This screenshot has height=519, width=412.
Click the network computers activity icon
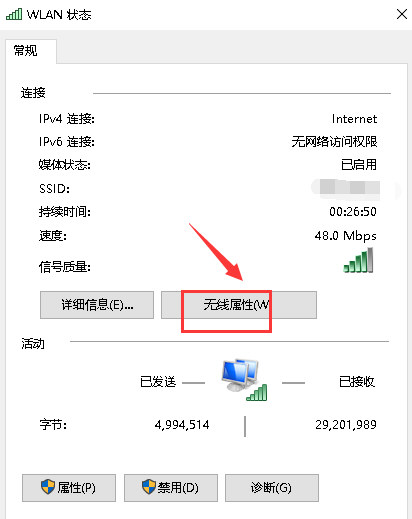tap(244, 379)
